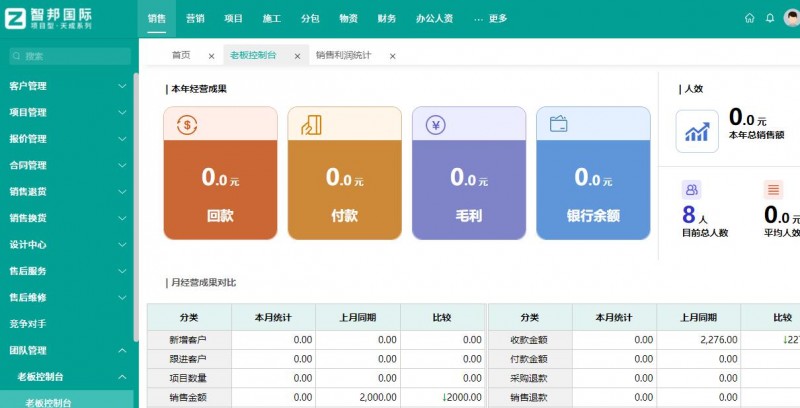Click the sidebar 搜索 input field
This screenshot has height=408, width=800.
(x=70, y=56)
